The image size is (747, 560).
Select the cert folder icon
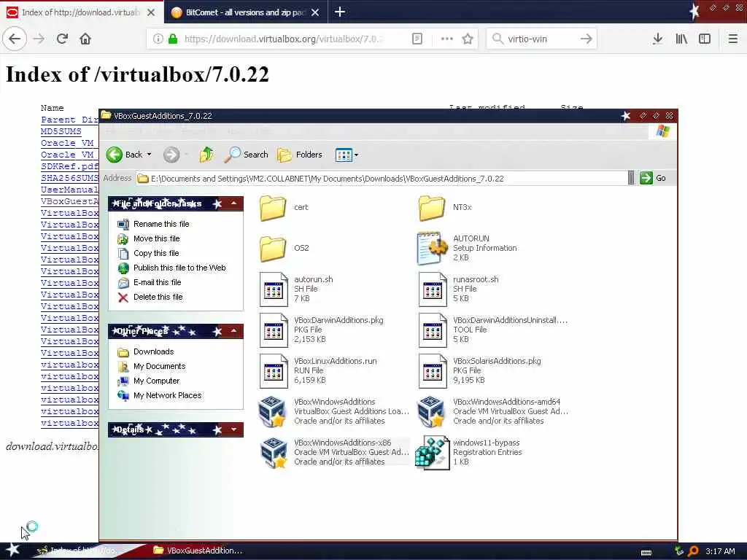tap(273, 208)
